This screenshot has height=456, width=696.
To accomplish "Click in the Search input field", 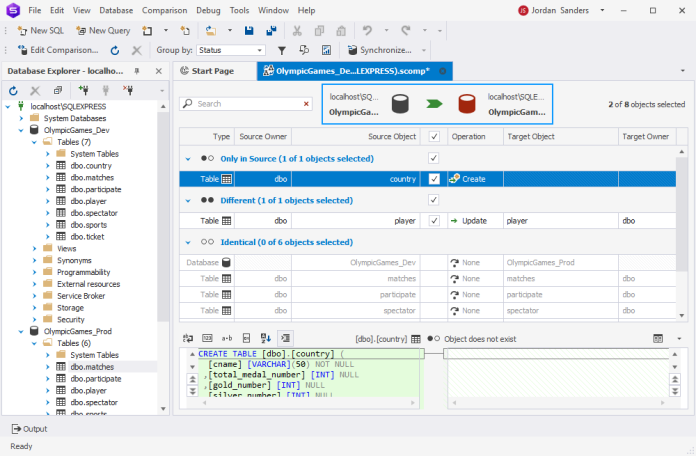I will tap(246, 104).
